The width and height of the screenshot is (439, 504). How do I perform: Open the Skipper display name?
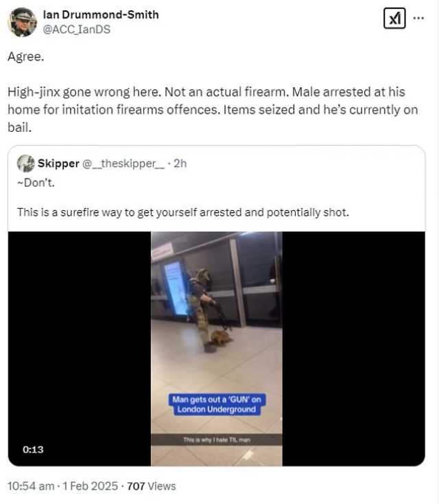pyautogui.click(x=58, y=163)
